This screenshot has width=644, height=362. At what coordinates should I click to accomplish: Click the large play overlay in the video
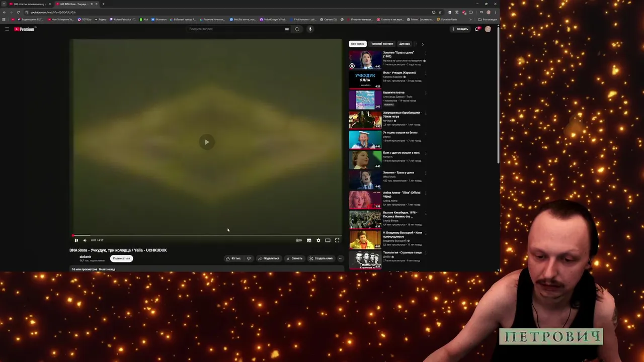pyautogui.click(x=206, y=142)
